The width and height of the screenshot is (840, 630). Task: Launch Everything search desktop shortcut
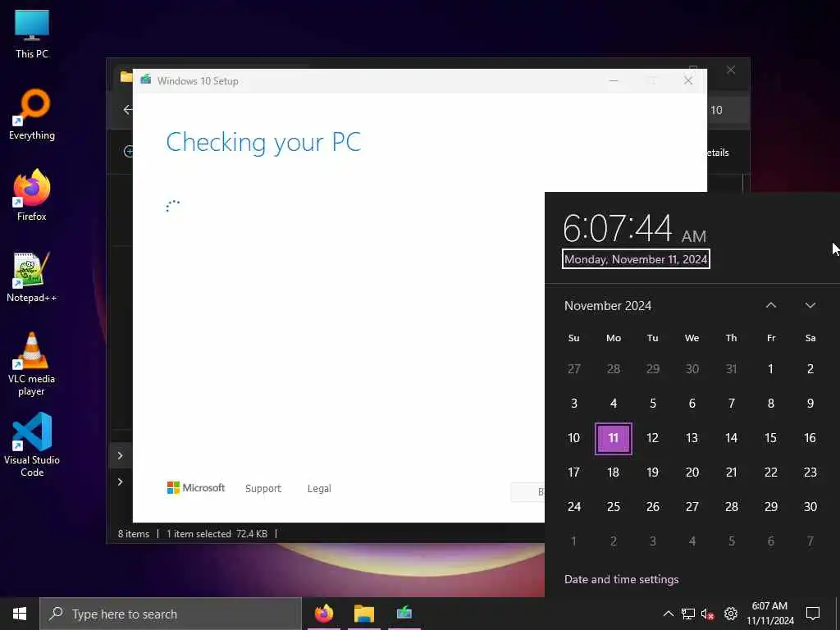32,115
